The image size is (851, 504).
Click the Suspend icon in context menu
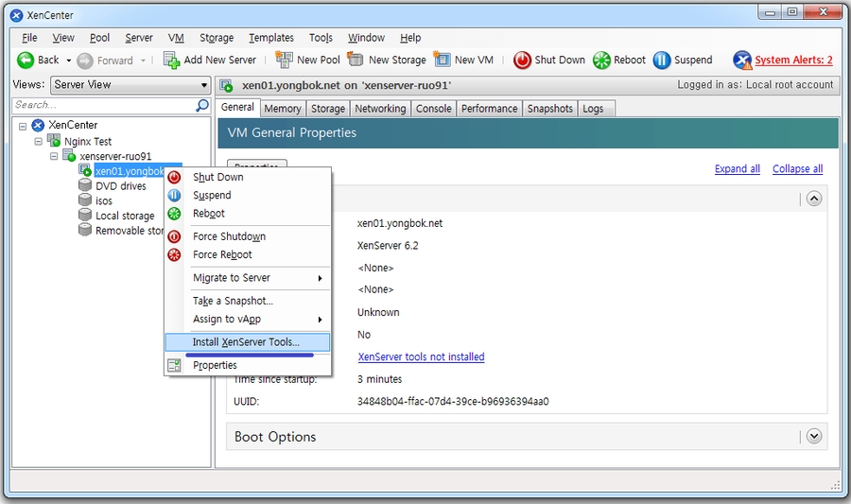click(x=174, y=196)
